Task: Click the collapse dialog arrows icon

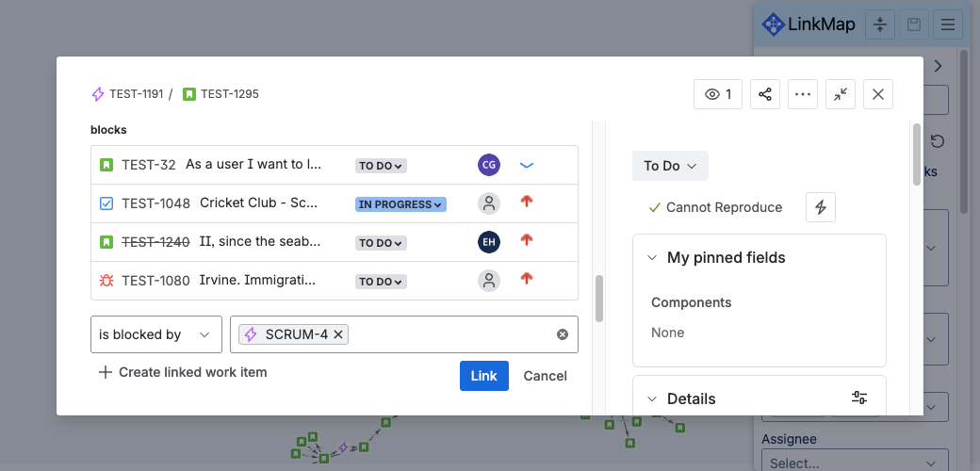Action: (841, 94)
